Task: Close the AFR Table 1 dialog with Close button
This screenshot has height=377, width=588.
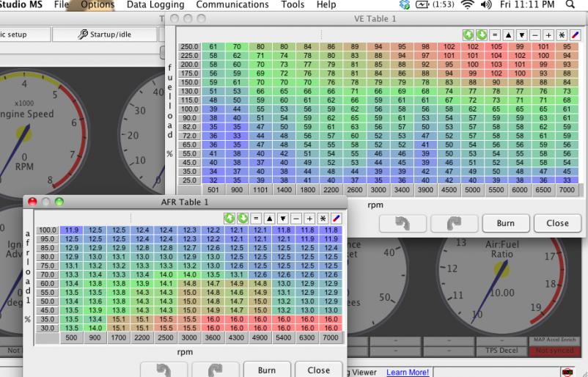Action: 318,370
